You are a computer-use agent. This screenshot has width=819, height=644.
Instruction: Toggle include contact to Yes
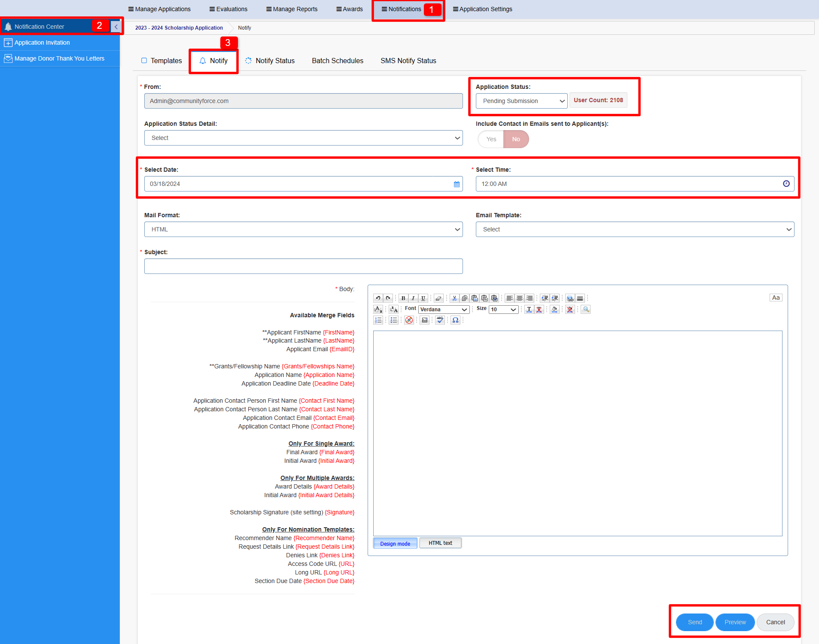point(491,139)
